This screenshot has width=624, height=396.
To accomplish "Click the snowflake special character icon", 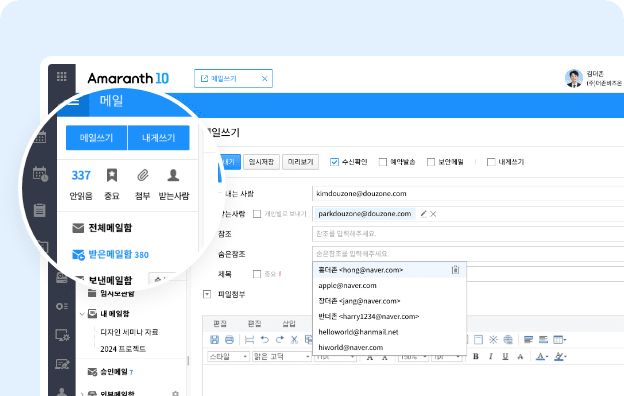I will [x=493, y=339].
